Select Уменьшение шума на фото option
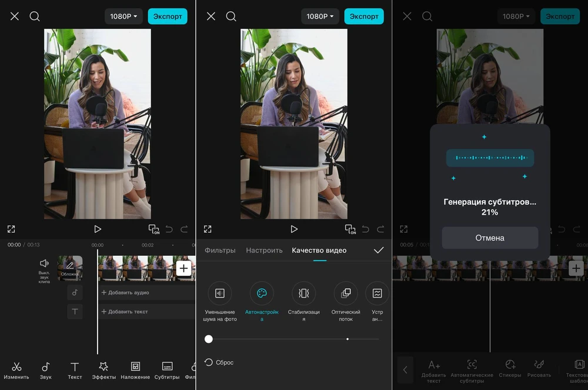This screenshot has height=390, width=588. coord(220,294)
